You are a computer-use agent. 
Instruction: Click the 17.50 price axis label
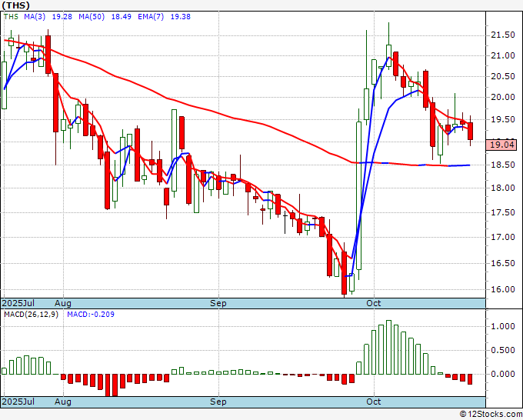[x=503, y=212]
